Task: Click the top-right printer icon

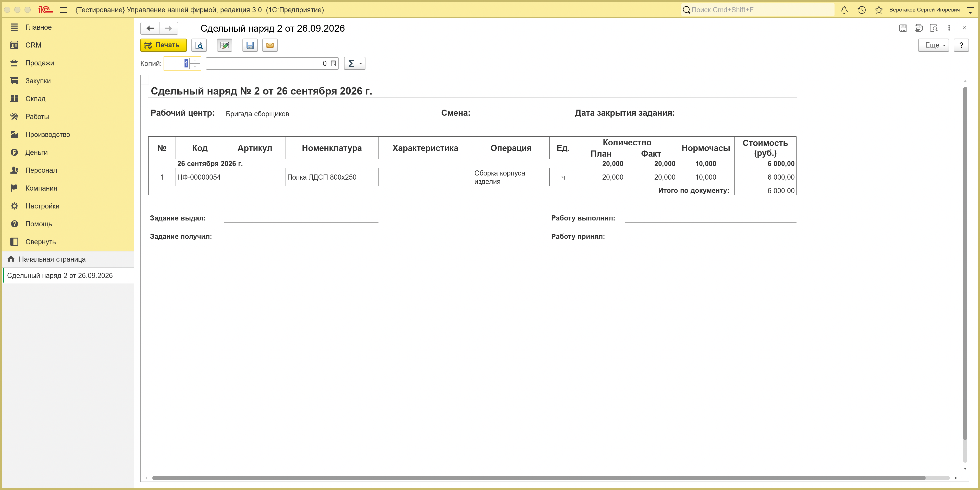Action: click(918, 28)
